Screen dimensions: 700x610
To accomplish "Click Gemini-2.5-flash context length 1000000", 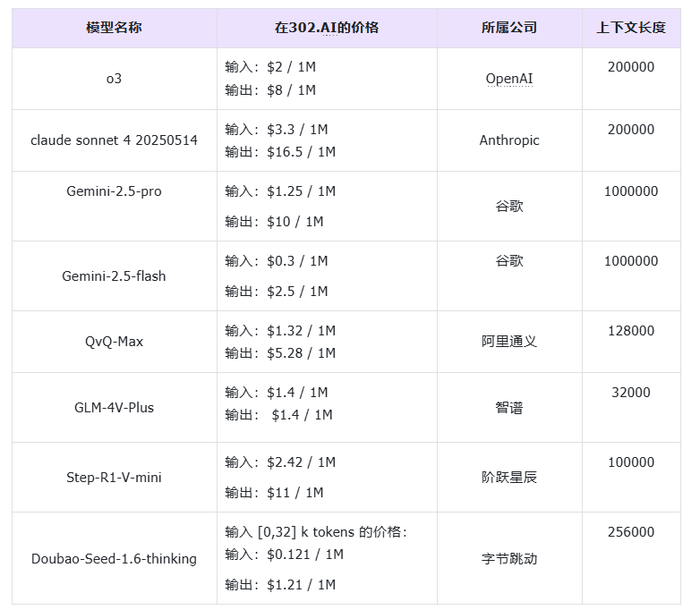I will [x=631, y=260].
